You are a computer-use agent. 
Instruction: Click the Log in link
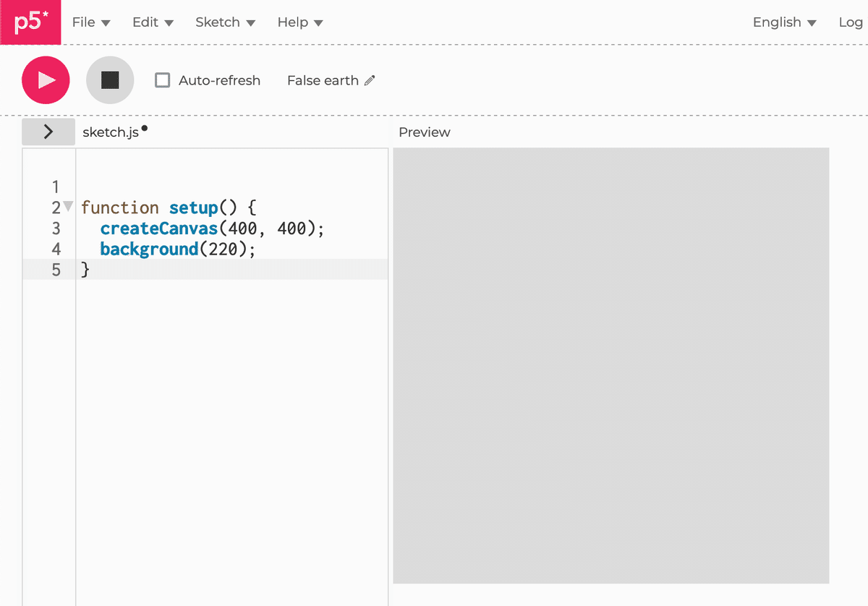[x=851, y=22]
